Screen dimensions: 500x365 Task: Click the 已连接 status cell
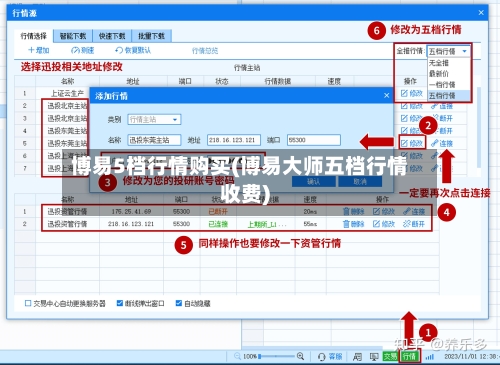click(218, 224)
